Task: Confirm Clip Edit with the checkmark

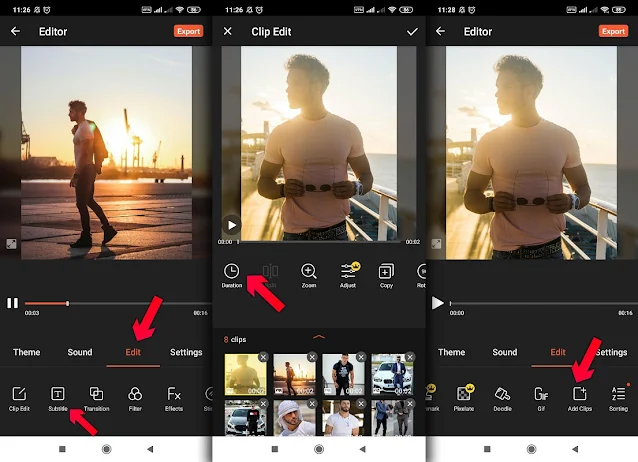Action: 412,32
